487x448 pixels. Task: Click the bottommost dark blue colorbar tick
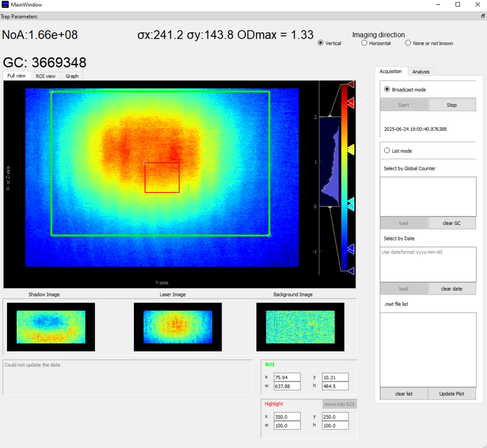pos(351,271)
